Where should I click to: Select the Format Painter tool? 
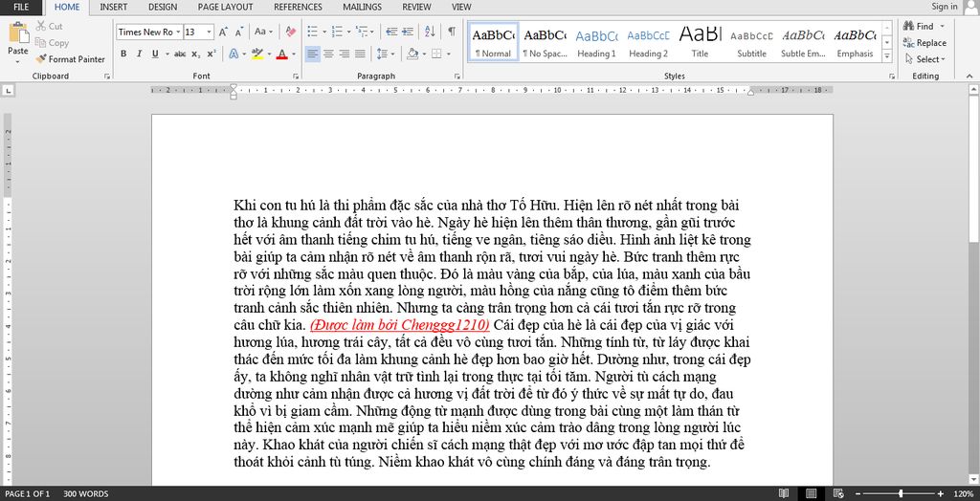tap(70, 59)
